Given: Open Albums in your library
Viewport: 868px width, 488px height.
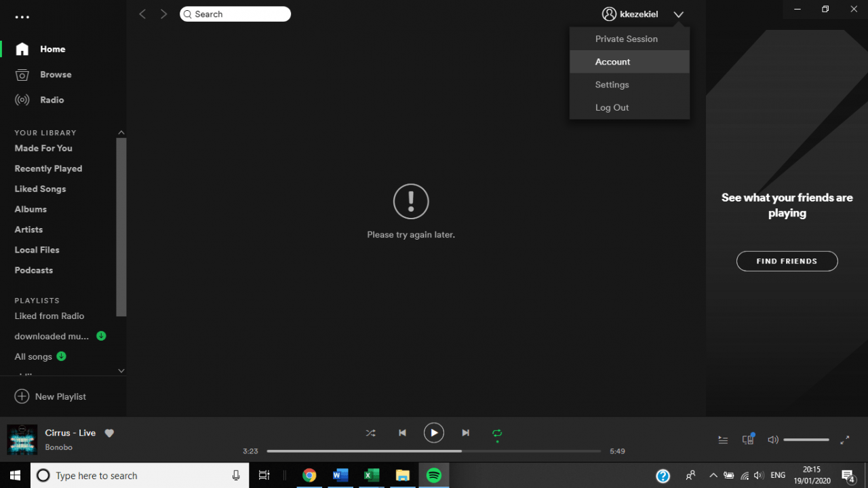Looking at the screenshot, I should [x=31, y=209].
